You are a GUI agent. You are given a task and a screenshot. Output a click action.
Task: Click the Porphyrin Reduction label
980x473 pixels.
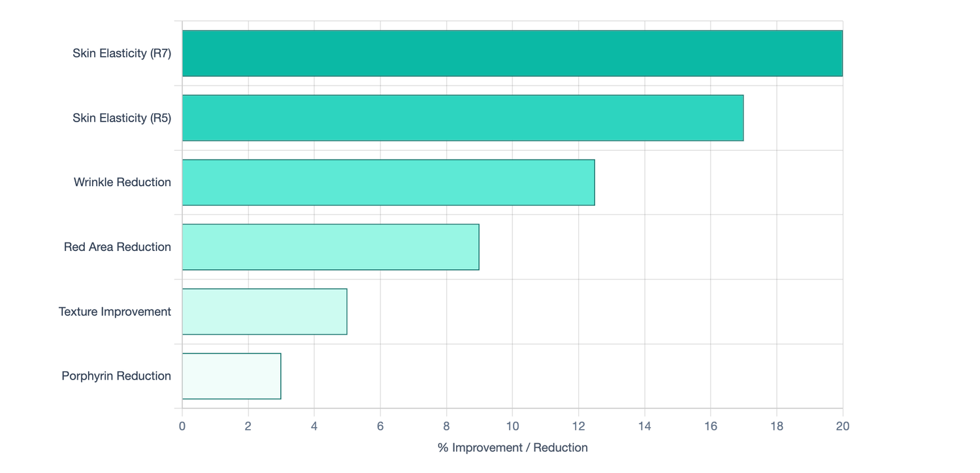tap(116, 376)
